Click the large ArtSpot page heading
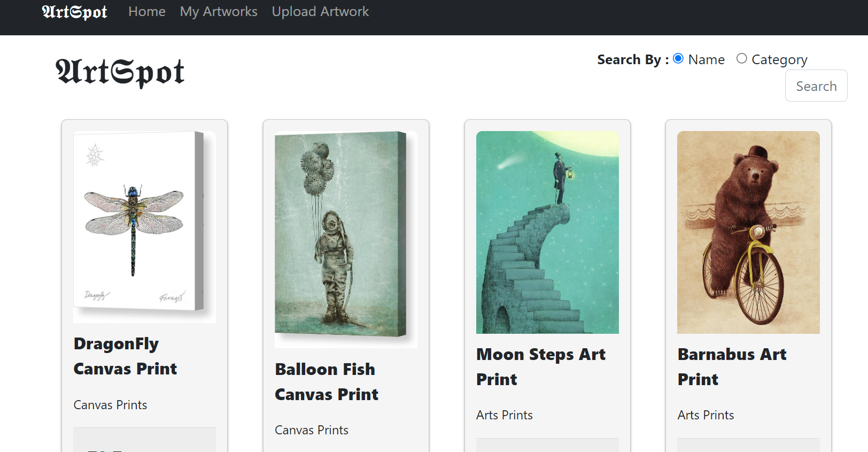Screen dimensions: 868x452 [120, 72]
